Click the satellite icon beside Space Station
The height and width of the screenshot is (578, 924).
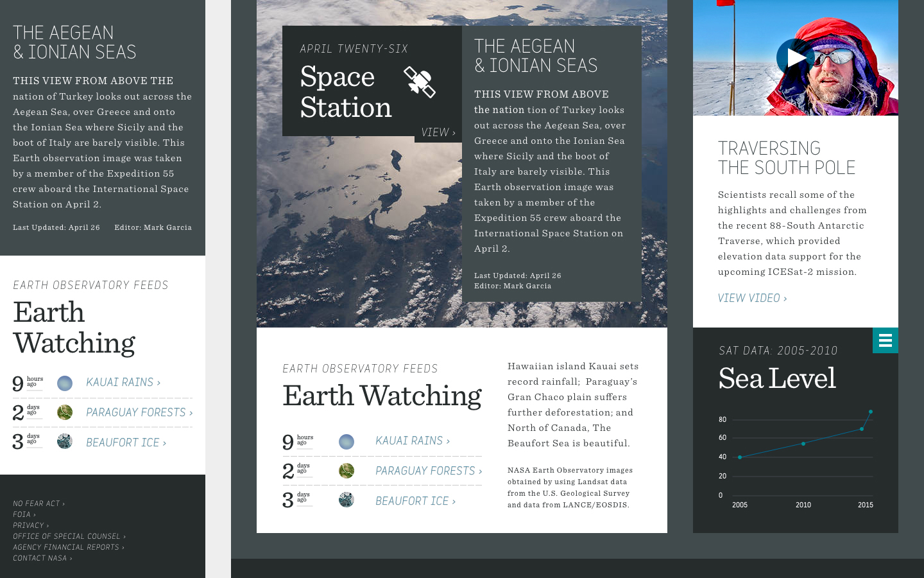[420, 82]
